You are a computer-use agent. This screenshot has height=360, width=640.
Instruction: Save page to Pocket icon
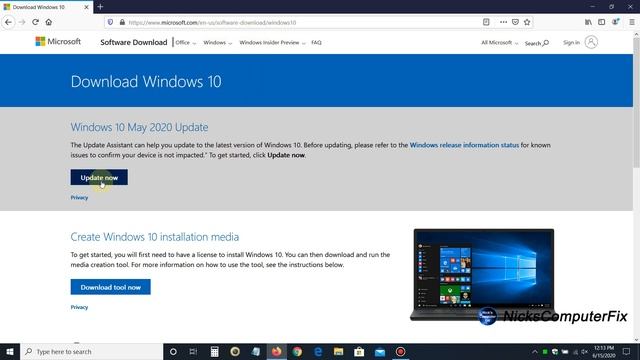[515, 22]
